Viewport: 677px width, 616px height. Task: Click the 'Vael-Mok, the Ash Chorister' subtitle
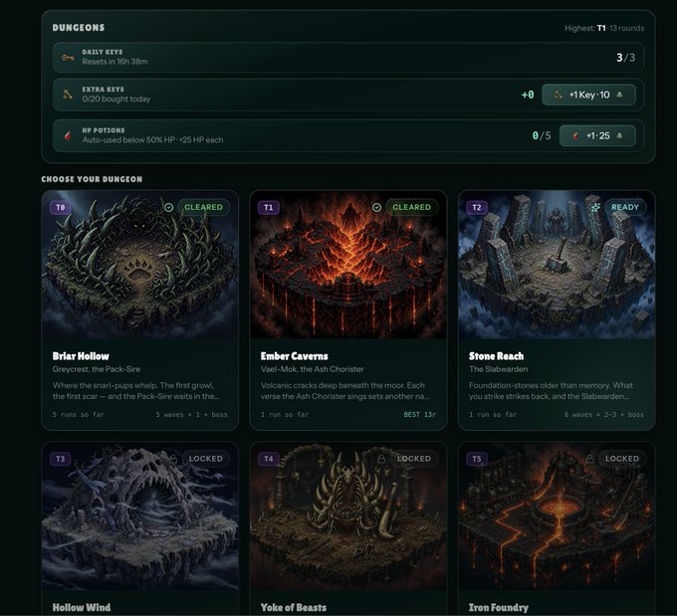(x=313, y=369)
